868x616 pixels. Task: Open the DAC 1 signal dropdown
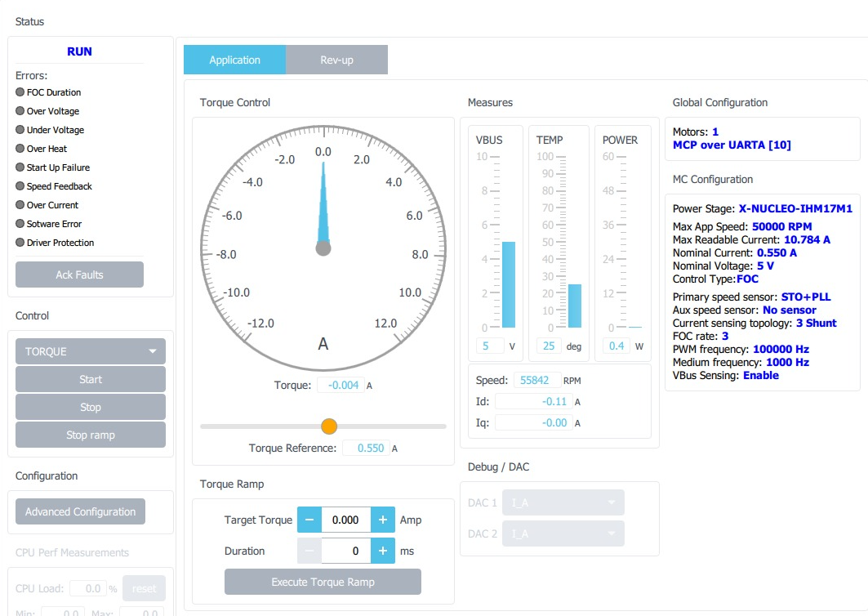pyautogui.click(x=563, y=502)
